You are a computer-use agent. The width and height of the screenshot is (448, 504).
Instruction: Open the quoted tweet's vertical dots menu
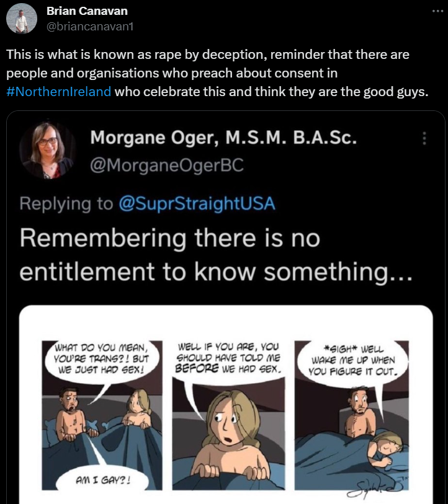[x=424, y=138]
